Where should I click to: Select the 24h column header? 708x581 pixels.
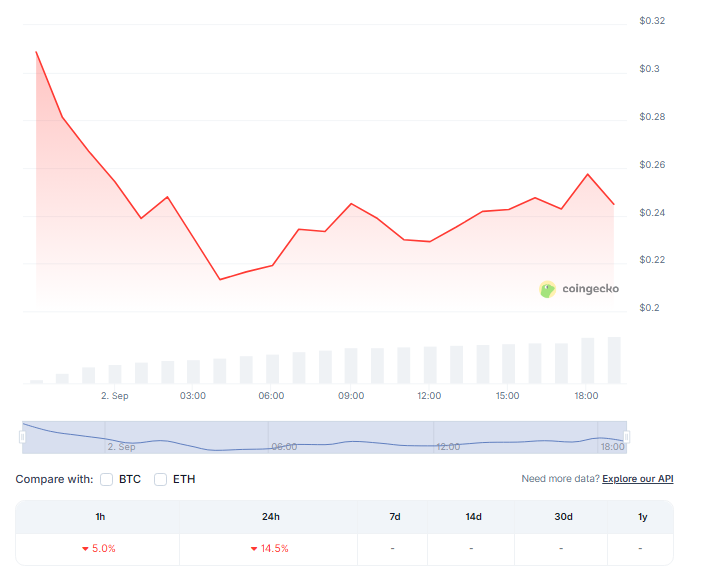click(268, 516)
